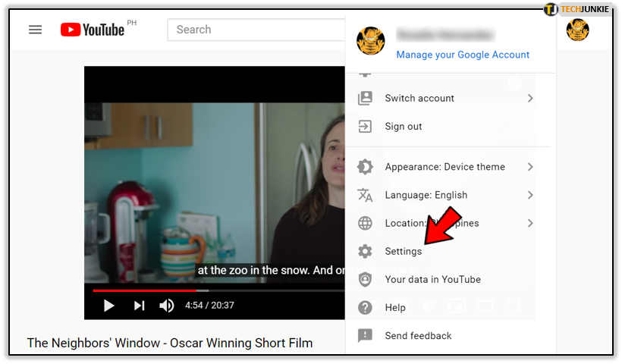The width and height of the screenshot is (622, 364).
Task: Skip to next video
Action: pyautogui.click(x=140, y=306)
